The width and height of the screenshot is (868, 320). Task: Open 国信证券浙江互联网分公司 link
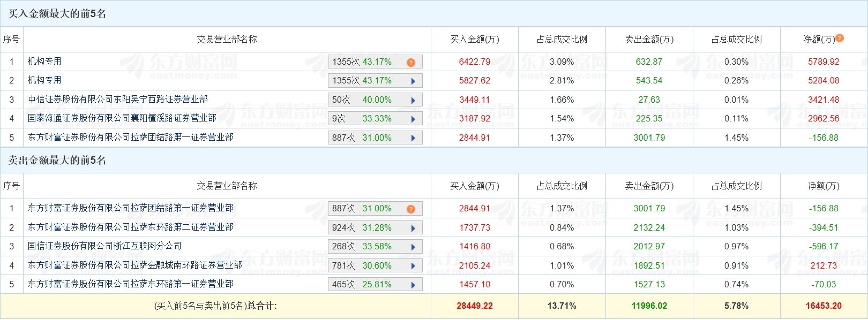point(104,246)
